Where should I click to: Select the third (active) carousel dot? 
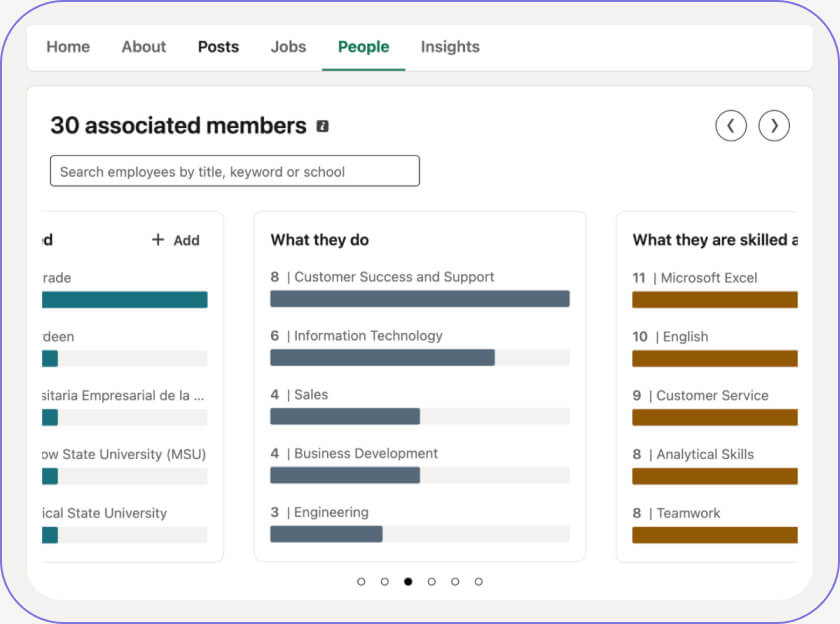click(408, 582)
